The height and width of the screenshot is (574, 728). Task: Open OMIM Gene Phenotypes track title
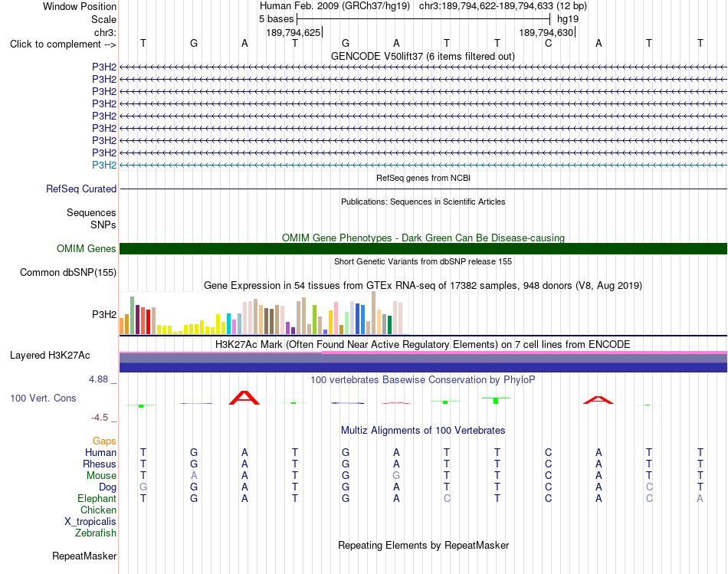423,238
